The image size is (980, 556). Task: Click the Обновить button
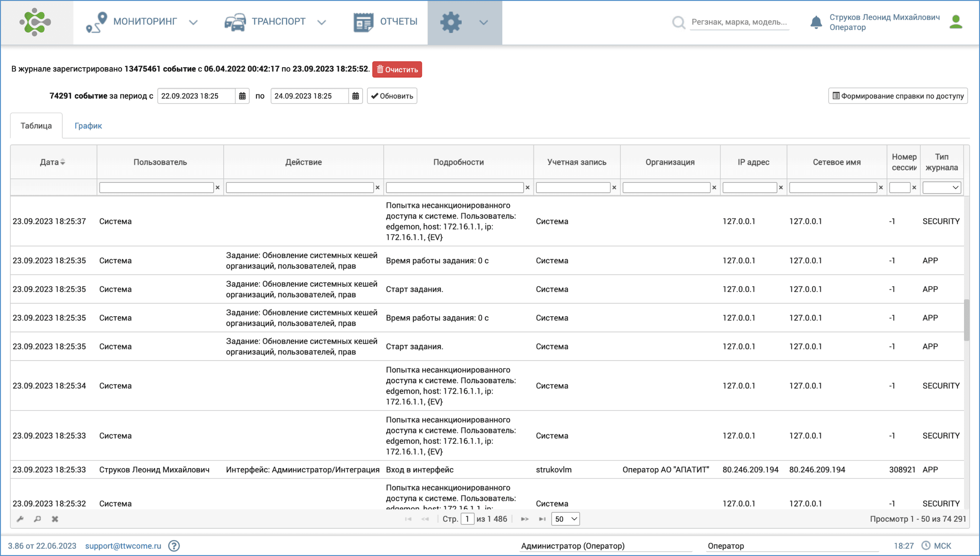coord(392,96)
